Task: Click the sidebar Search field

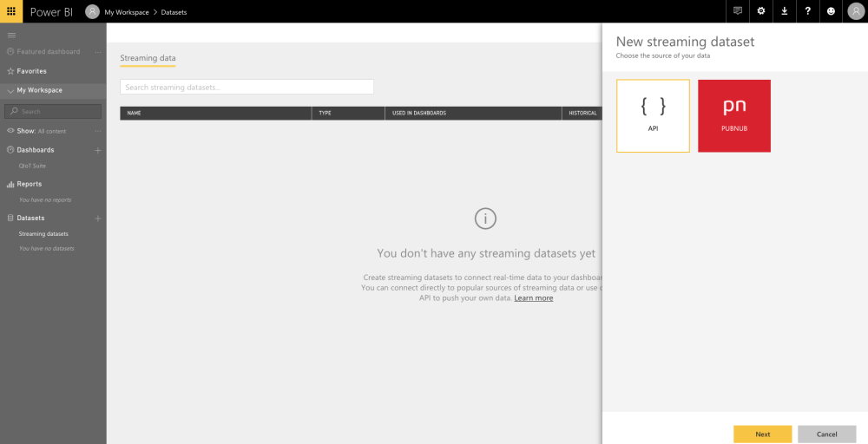Action: point(53,111)
